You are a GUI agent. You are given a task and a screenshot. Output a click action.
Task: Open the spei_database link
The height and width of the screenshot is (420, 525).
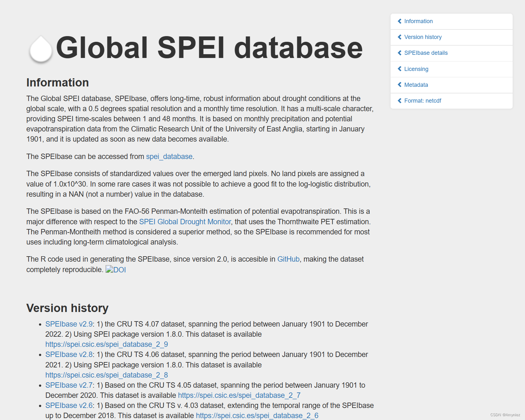[x=169, y=156]
